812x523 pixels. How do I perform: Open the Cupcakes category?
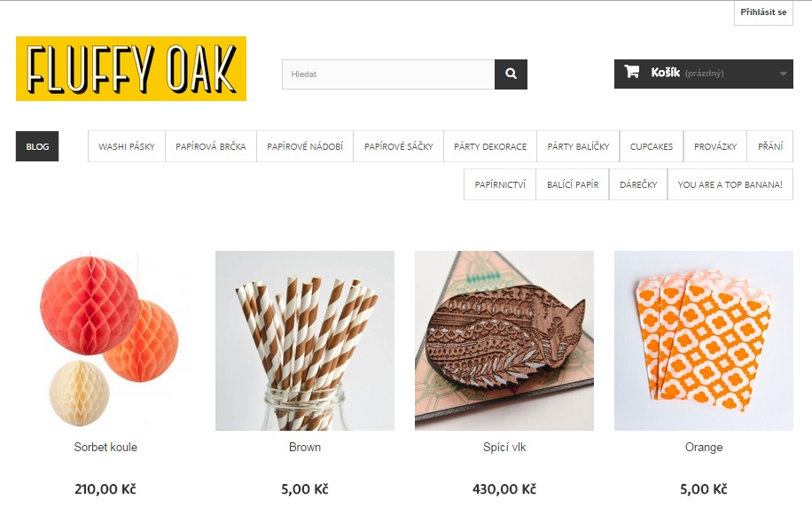(x=652, y=146)
